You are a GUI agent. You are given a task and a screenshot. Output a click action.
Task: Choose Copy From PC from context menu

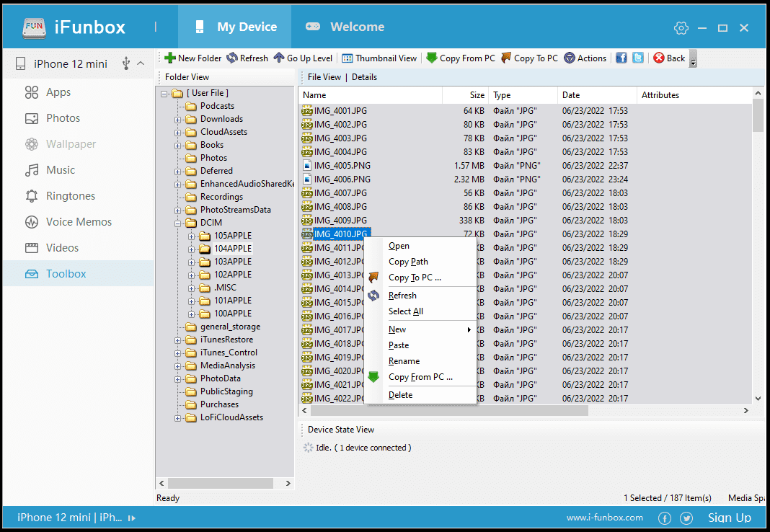point(420,377)
